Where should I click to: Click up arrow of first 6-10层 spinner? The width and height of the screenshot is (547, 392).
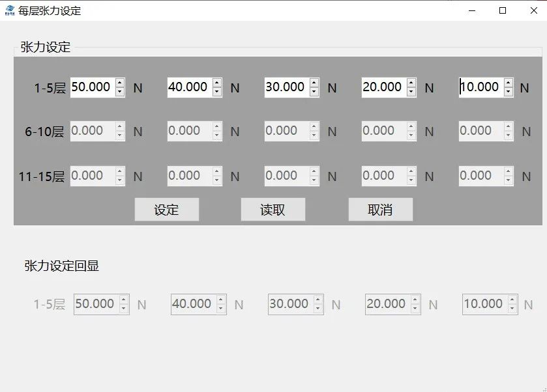[x=120, y=126]
